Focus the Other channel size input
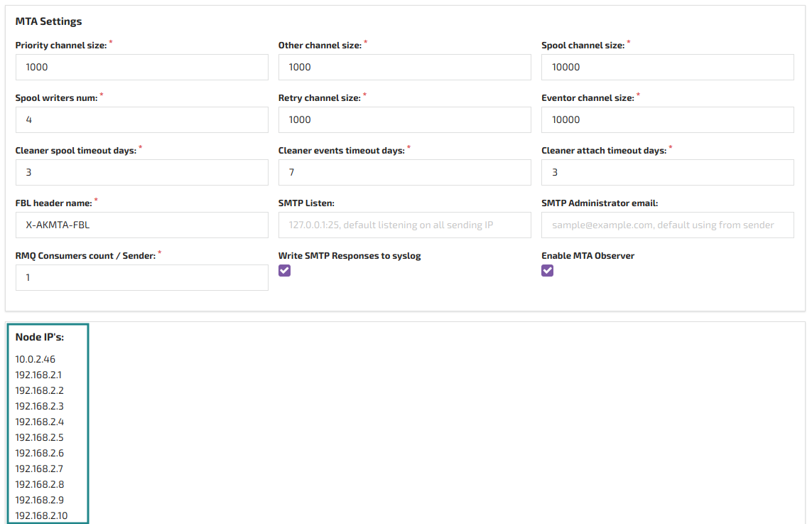 (x=404, y=68)
